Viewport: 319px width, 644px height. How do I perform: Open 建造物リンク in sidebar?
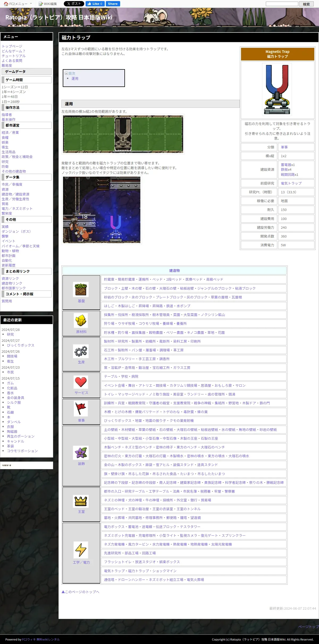12,283
